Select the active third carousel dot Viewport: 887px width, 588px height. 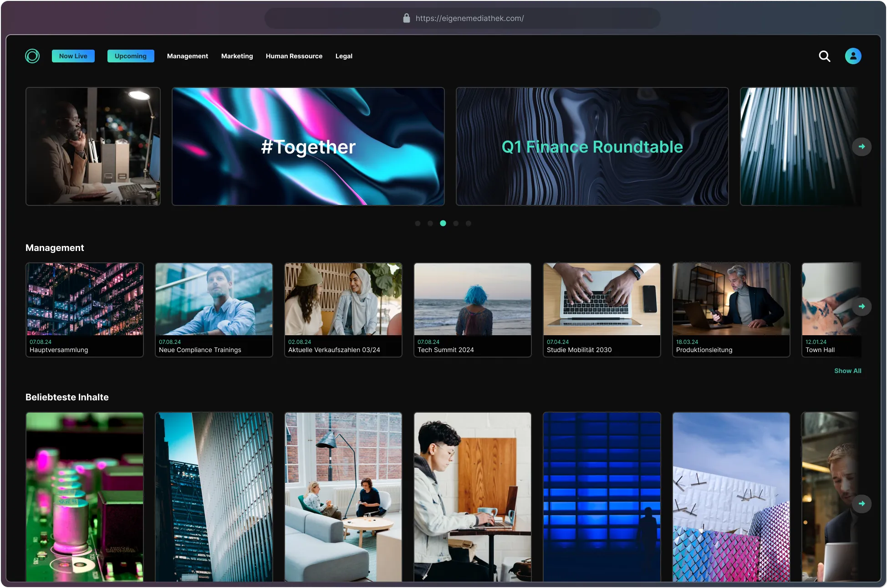[443, 223]
